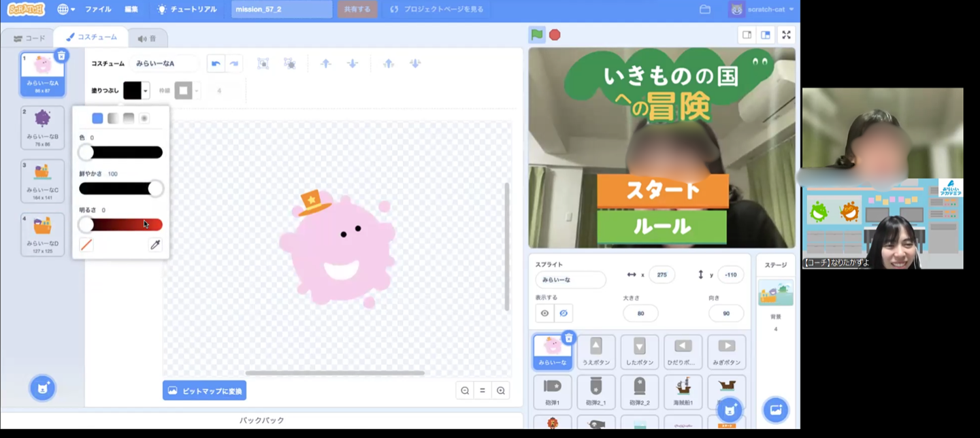This screenshot has height=438, width=980.
Task: Click the choose a backdrop button
Action: pyautogui.click(x=775, y=409)
